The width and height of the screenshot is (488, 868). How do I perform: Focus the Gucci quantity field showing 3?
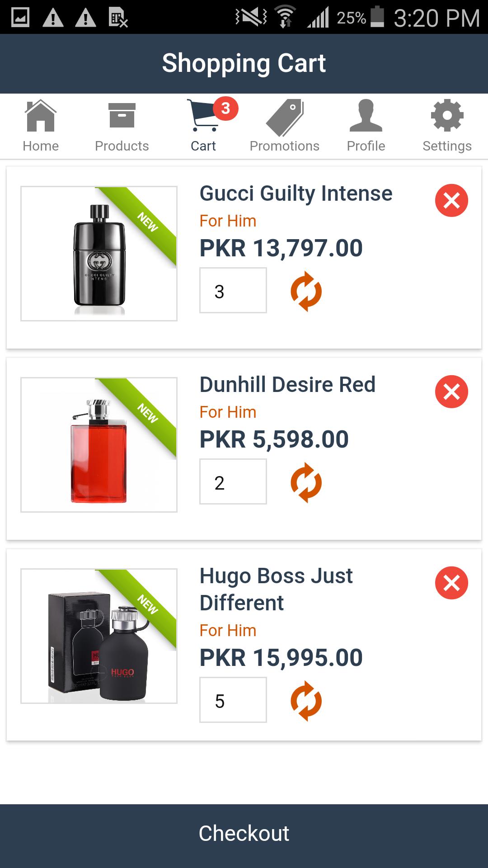tap(233, 290)
